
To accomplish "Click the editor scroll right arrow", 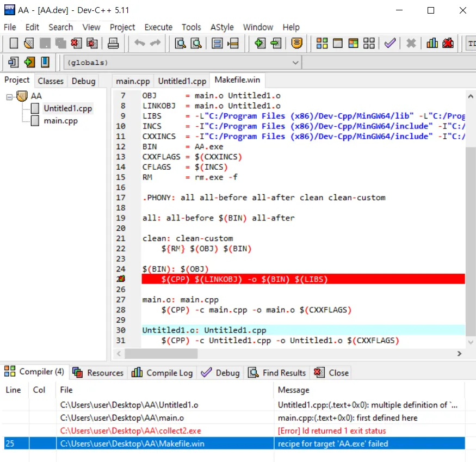I will 459,354.
